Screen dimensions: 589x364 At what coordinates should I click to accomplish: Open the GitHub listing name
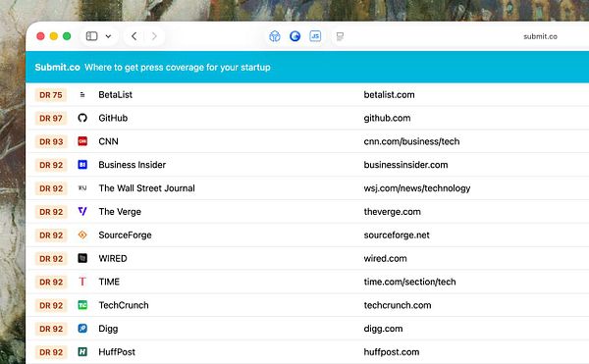tap(113, 118)
